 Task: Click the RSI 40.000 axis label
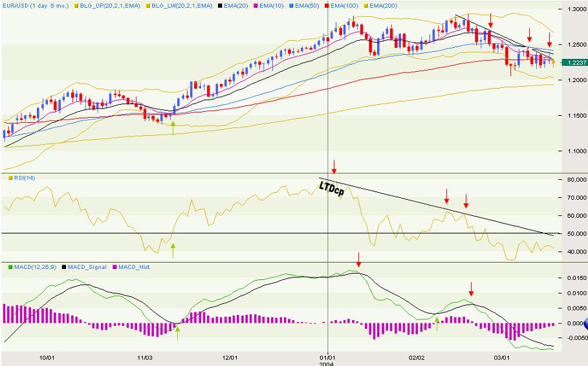click(578, 252)
